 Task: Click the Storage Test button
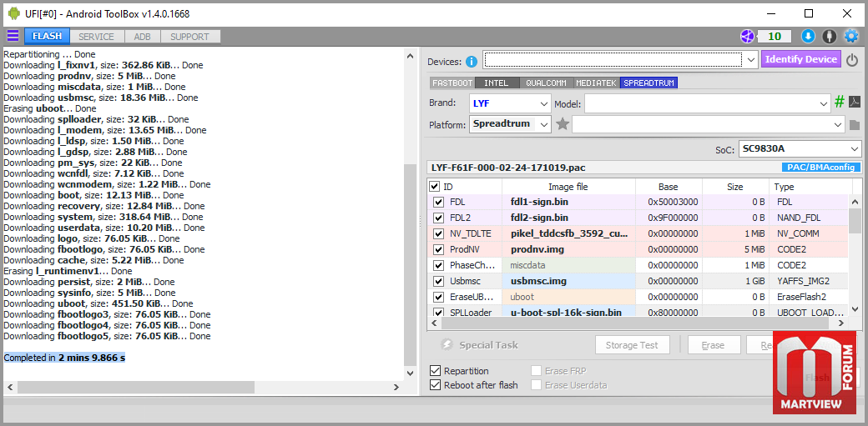point(632,345)
